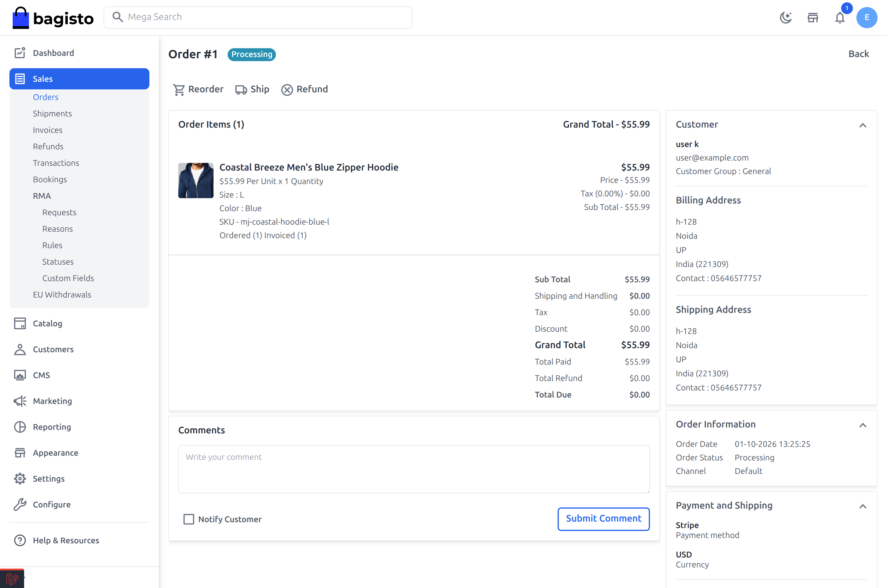
Task: Toggle dark mode moon icon
Action: (x=786, y=18)
